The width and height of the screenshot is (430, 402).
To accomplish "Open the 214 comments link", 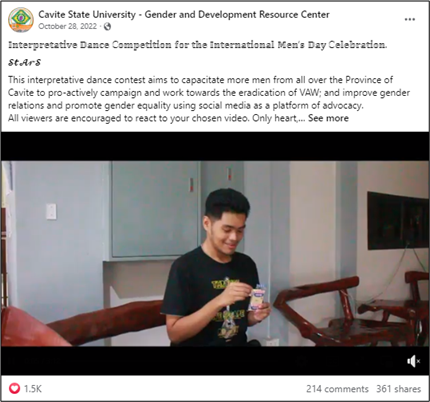I will (337, 389).
